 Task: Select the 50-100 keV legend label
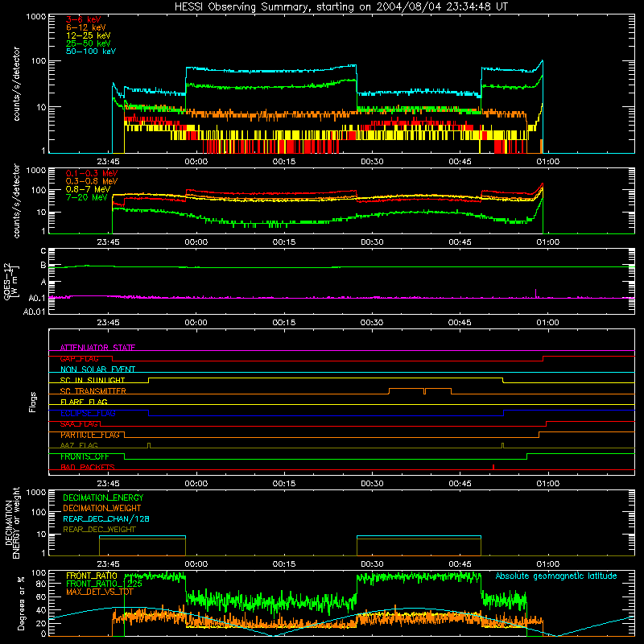[x=91, y=52]
